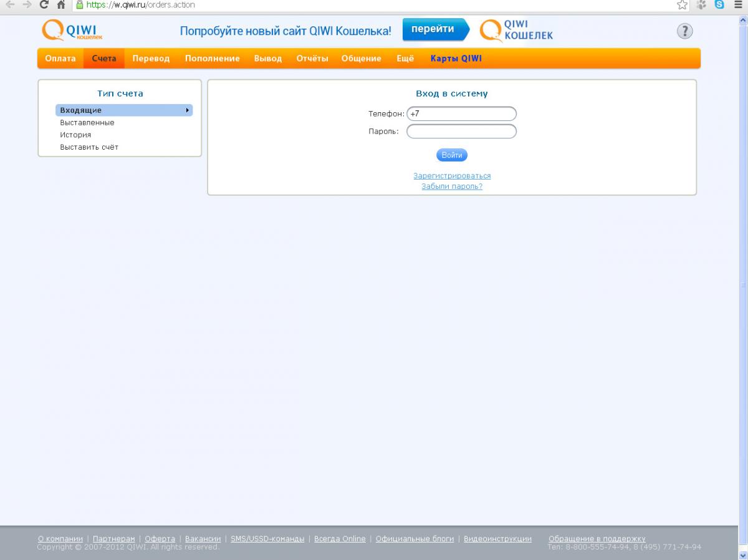This screenshot has height=560, width=748.
Task: Choose Выставить счёт in the sidebar
Action: (x=89, y=147)
